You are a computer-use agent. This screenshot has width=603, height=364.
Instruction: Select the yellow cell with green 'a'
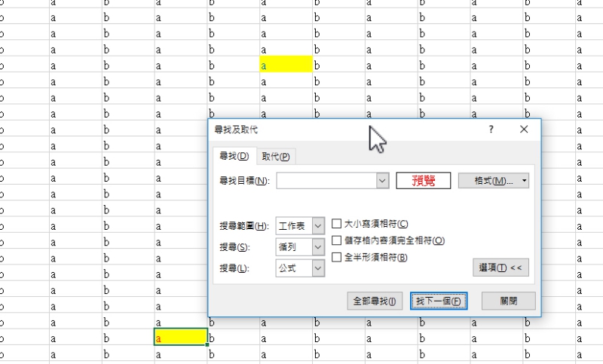pyautogui.click(x=286, y=64)
